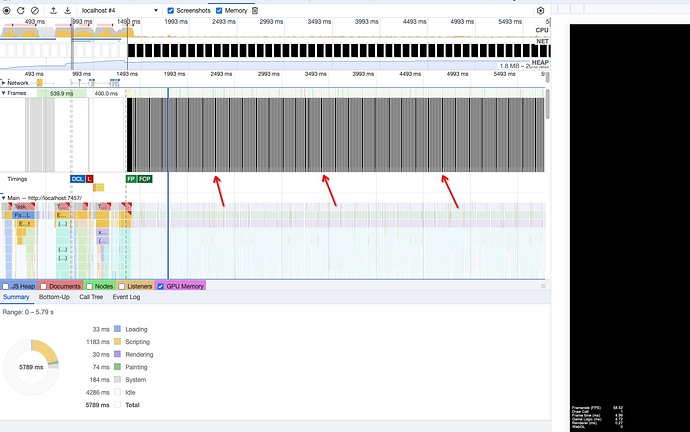Image resolution: width=690 pixels, height=432 pixels.
Task: Click the 5789 ms summary donut chart
Action: (x=31, y=367)
